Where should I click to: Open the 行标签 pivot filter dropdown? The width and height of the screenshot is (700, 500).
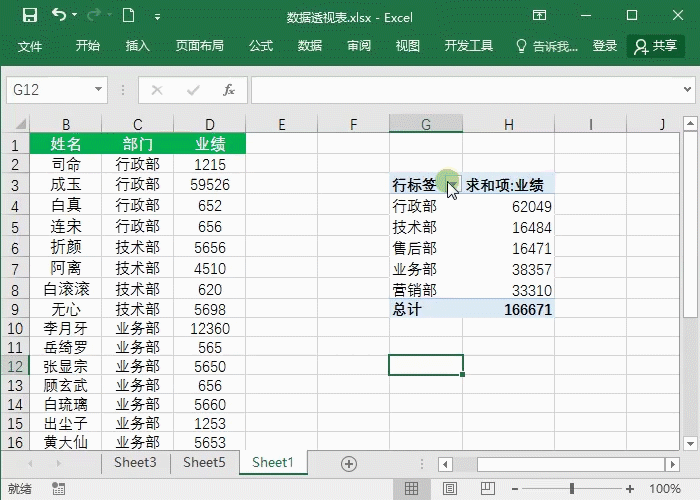pos(452,185)
